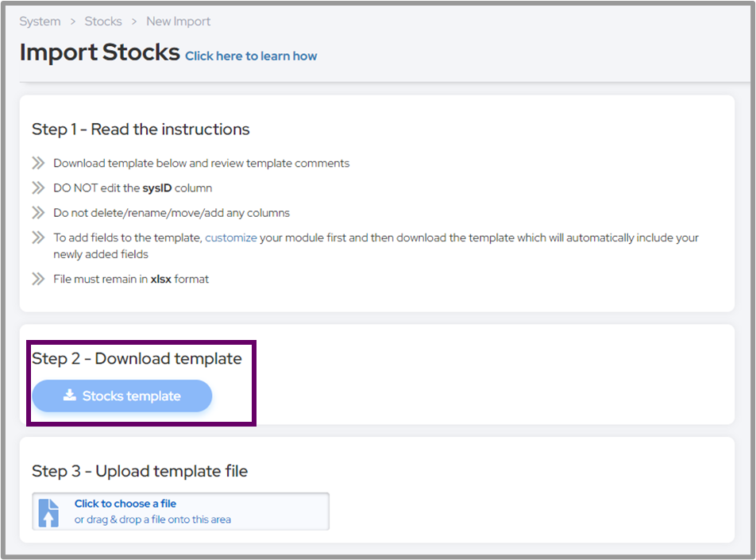Select the New Import breadcrumb item
Screen dimensions: 756x560
click(x=179, y=21)
